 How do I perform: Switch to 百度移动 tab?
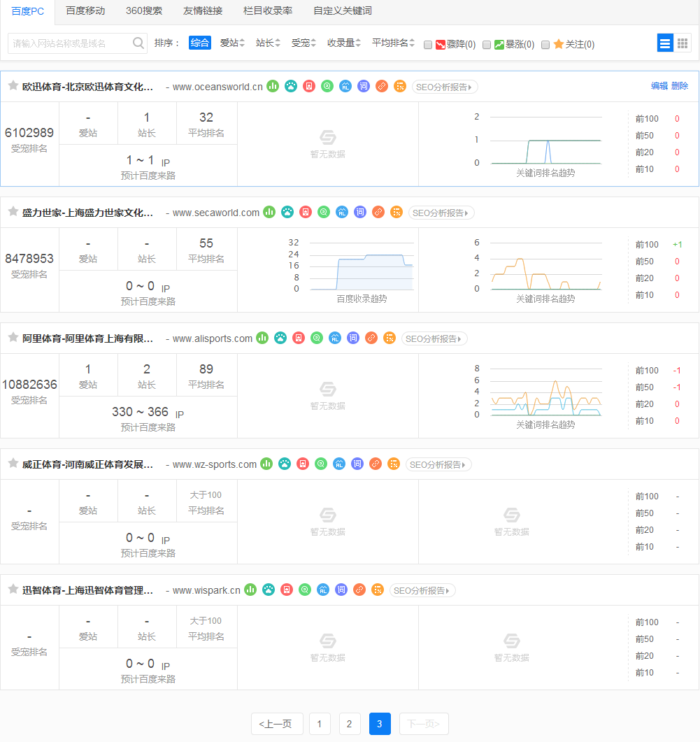pos(85,11)
